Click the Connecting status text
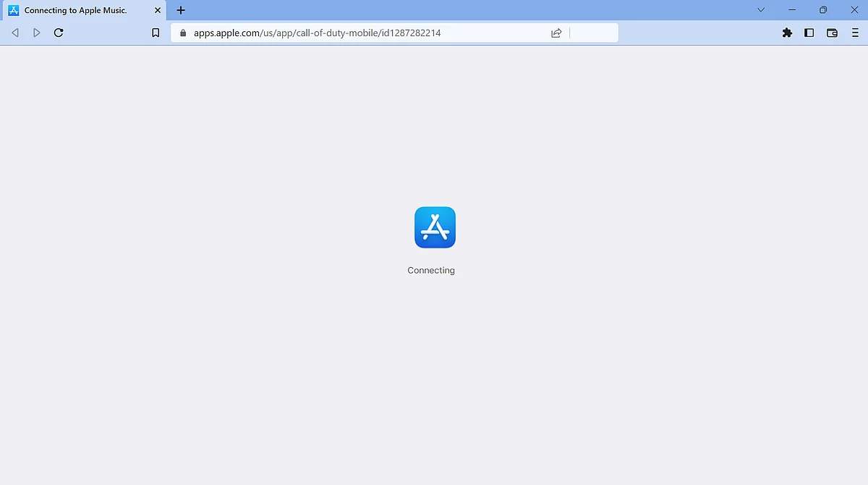This screenshot has height=485, width=868. [x=431, y=270]
